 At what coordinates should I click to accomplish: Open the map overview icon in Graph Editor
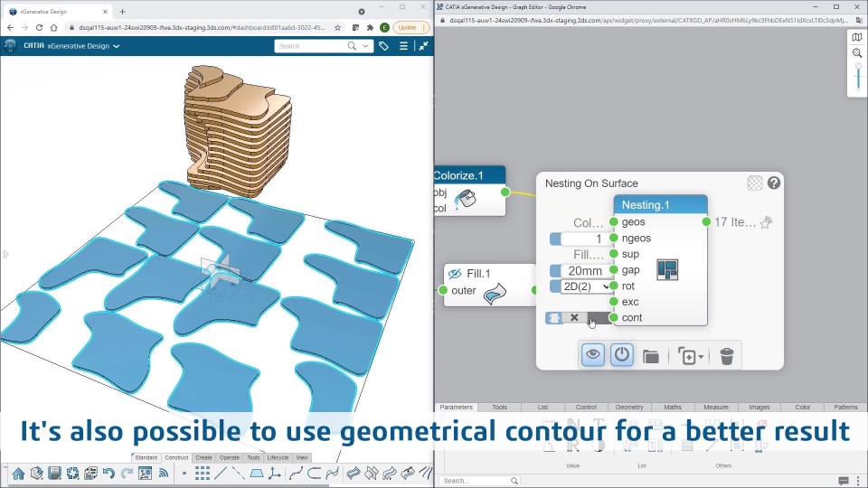tap(857, 37)
